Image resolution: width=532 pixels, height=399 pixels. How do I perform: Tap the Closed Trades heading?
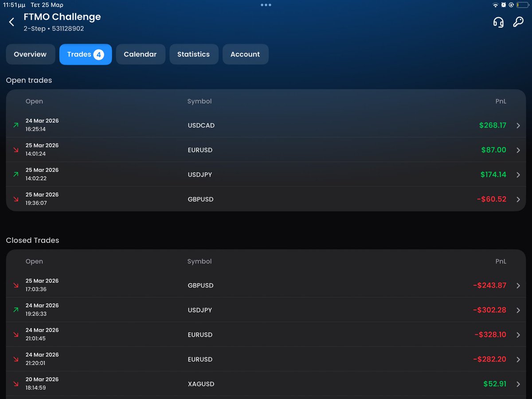coord(32,240)
